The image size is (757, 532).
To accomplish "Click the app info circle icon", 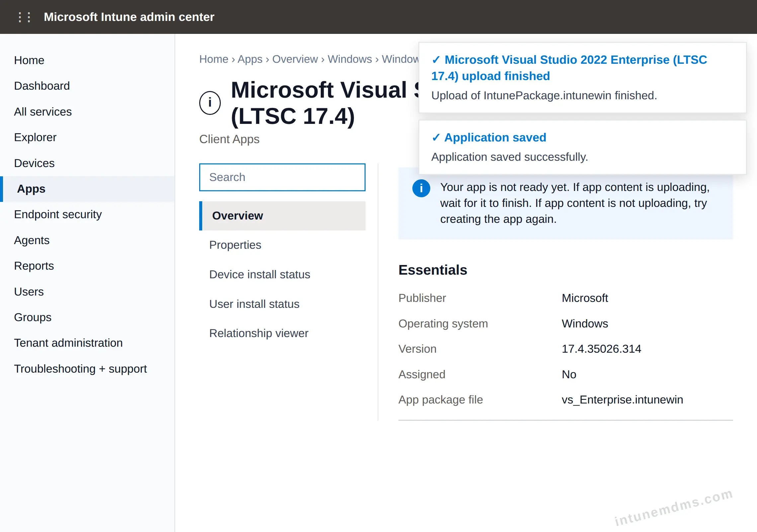I will point(210,103).
